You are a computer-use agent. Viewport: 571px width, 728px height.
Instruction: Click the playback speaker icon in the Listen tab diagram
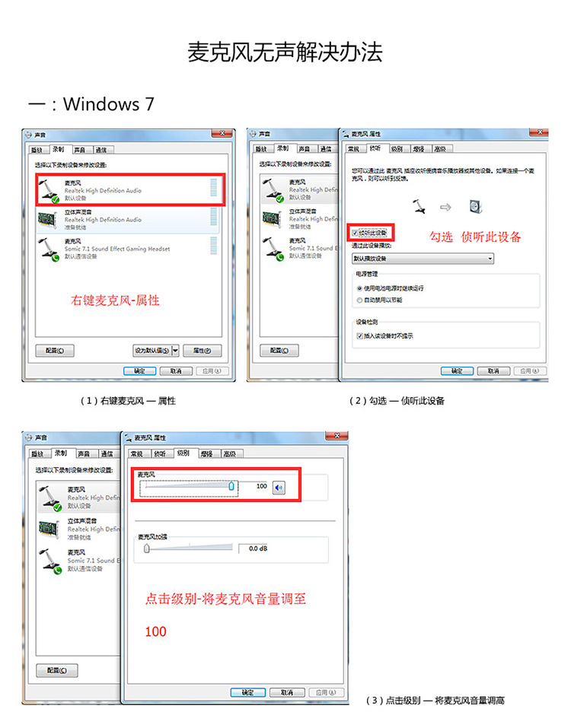coord(476,206)
